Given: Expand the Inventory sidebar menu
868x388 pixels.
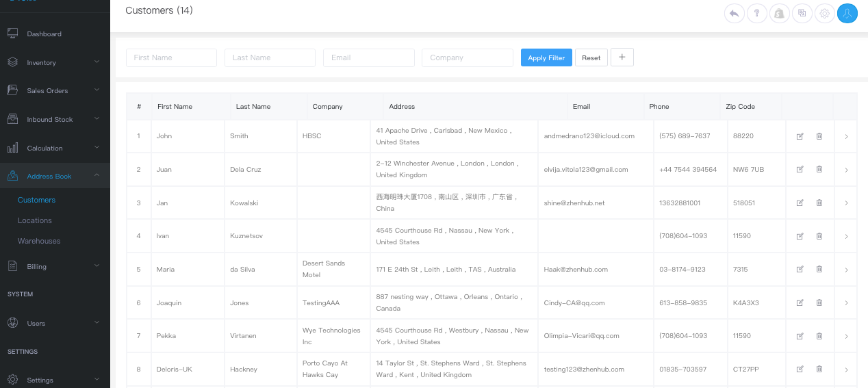Looking at the screenshot, I should 55,62.
